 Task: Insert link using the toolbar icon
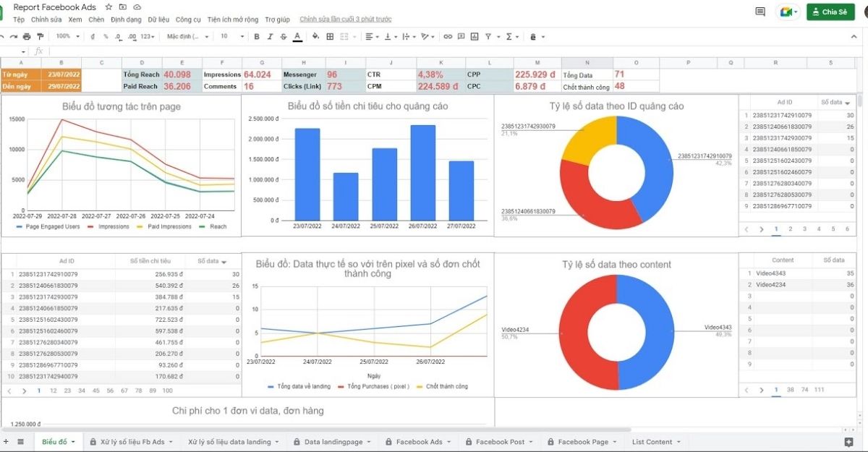coord(448,36)
